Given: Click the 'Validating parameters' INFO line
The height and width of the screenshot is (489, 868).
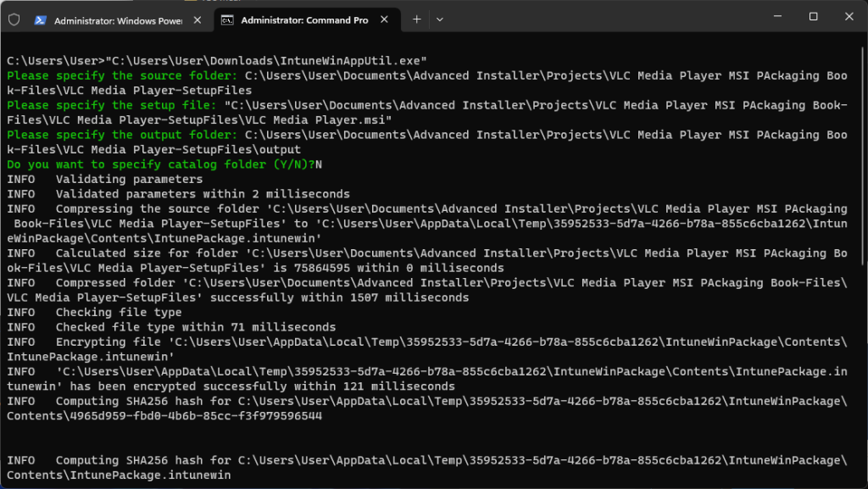Looking at the screenshot, I should [x=129, y=180].
